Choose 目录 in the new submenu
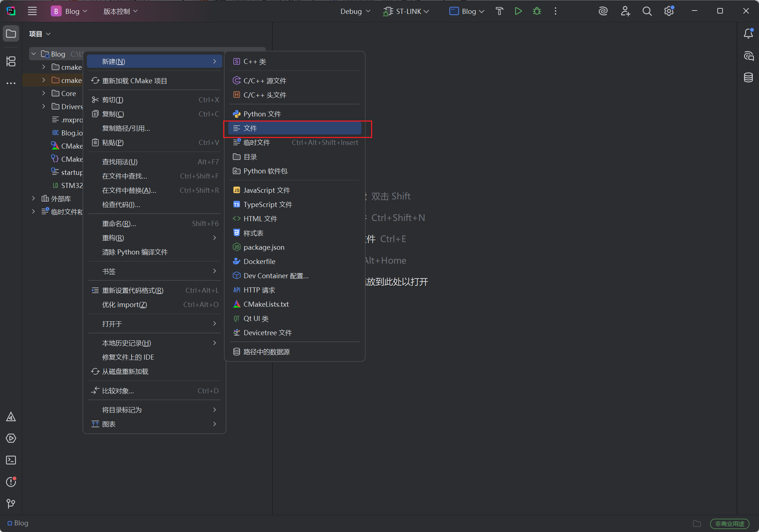The width and height of the screenshot is (759, 532). tap(250, 157)
